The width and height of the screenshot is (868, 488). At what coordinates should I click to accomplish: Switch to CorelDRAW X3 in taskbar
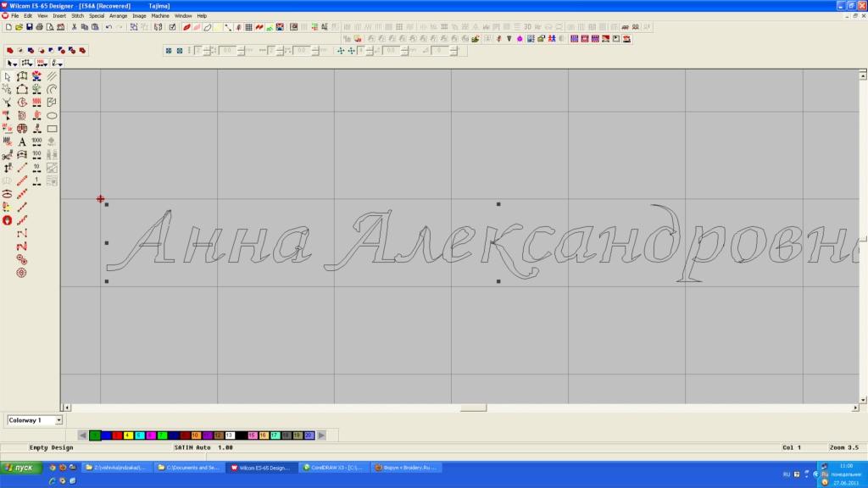334,467
